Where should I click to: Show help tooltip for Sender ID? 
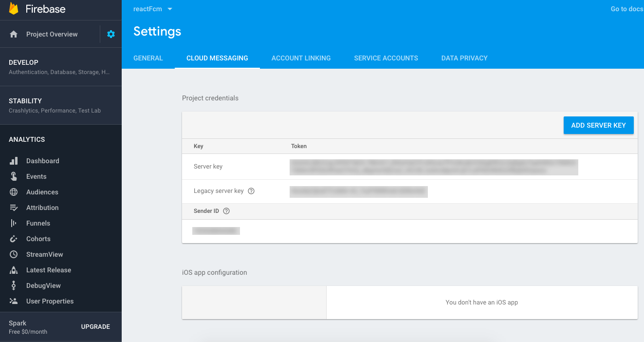[226, 211]
